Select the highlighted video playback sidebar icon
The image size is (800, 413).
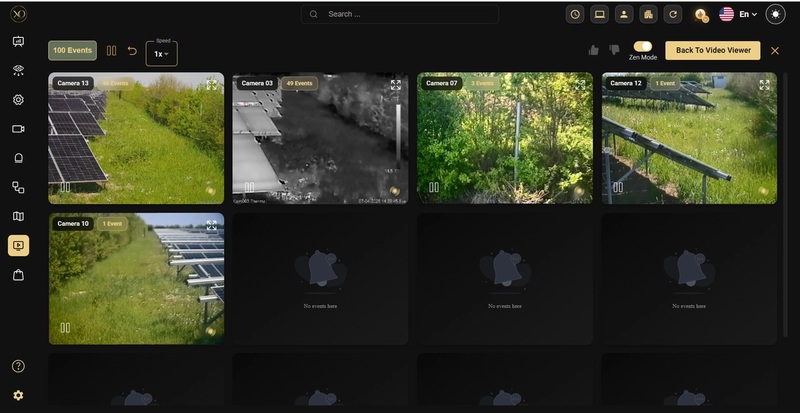coord(18,246)
